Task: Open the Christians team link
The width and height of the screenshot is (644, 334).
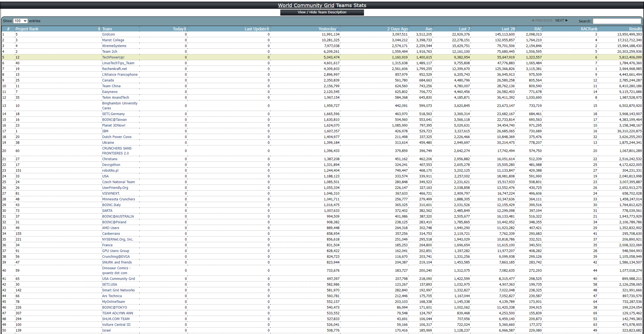Action: [x=110, y=159]
